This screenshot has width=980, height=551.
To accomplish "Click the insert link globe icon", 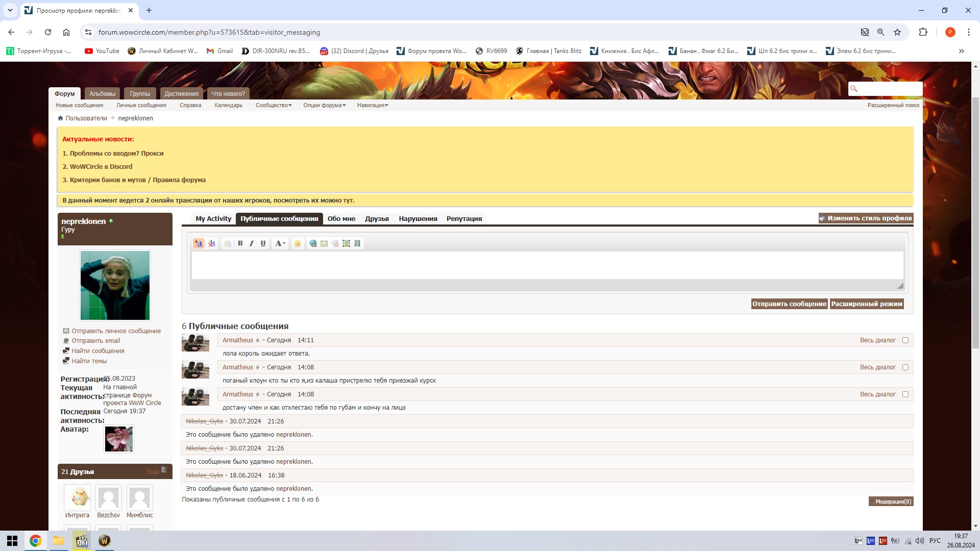I will pos(313,243).
